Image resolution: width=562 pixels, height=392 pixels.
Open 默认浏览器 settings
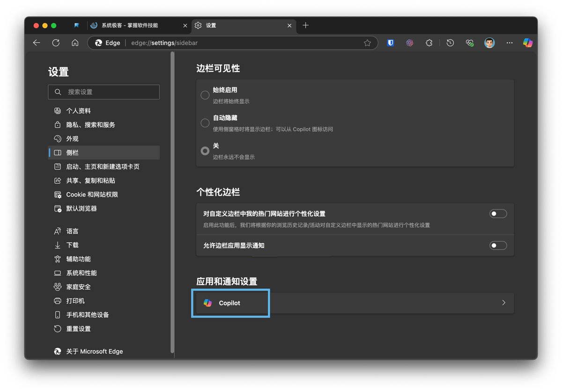click(104, 209)
